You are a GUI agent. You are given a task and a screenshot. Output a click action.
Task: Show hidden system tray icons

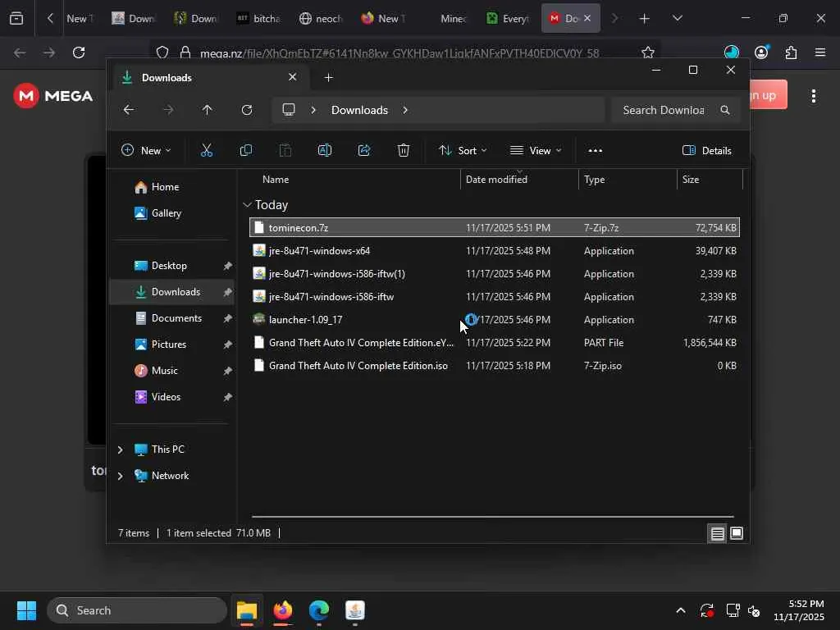point(680,610)
